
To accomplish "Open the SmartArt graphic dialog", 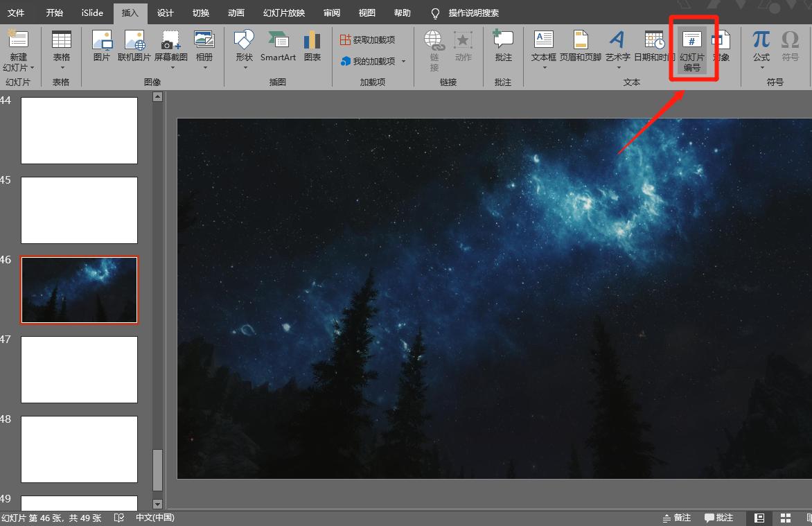I will [x=278, y=46].
